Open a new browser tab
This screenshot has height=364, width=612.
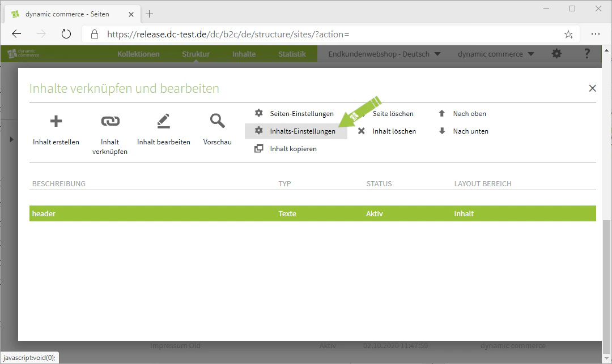tap(149, 14)
